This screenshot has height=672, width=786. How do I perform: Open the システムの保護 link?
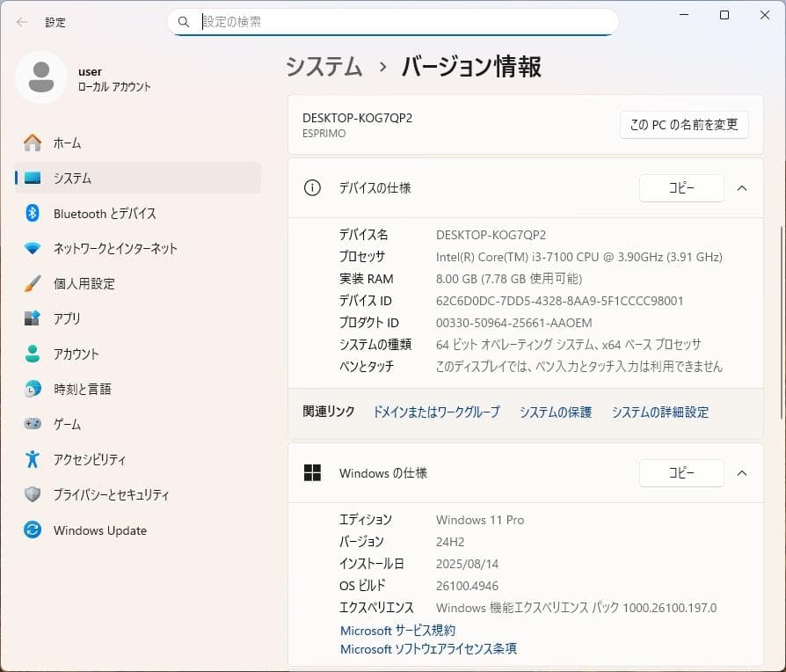click(555, 411)
